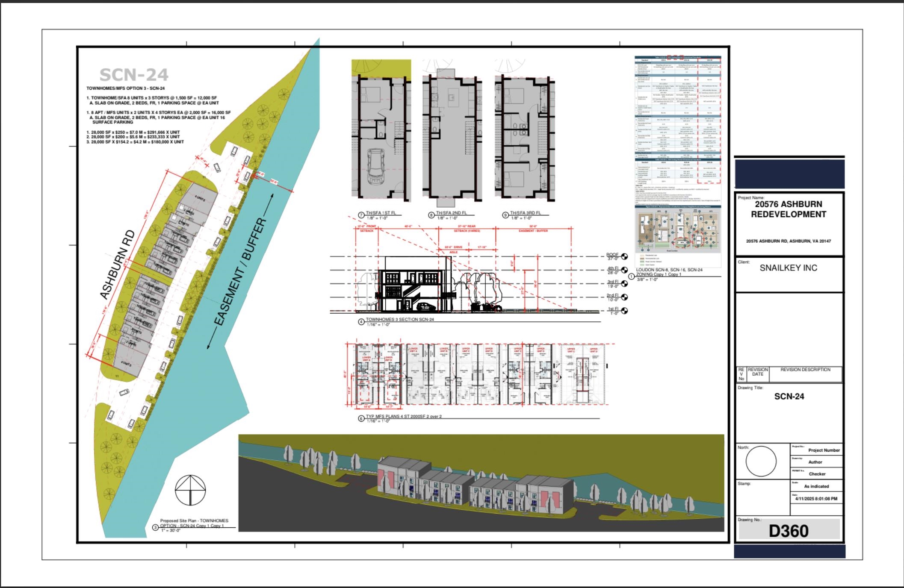The width and height of the screenshot is (904, 588).
Task: Click the 3rd FL level marker symbol
Action: coord(624,284)
